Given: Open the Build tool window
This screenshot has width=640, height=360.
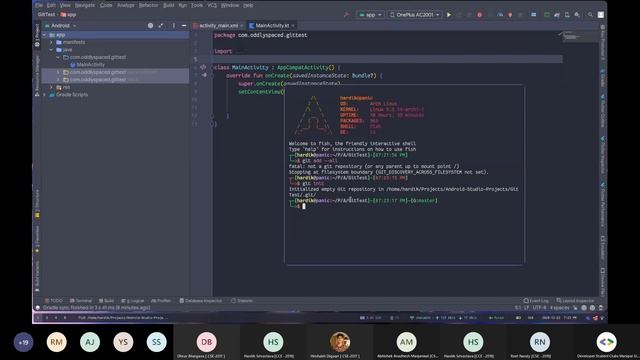Looking at the screenshot, I should pos(106,301).
